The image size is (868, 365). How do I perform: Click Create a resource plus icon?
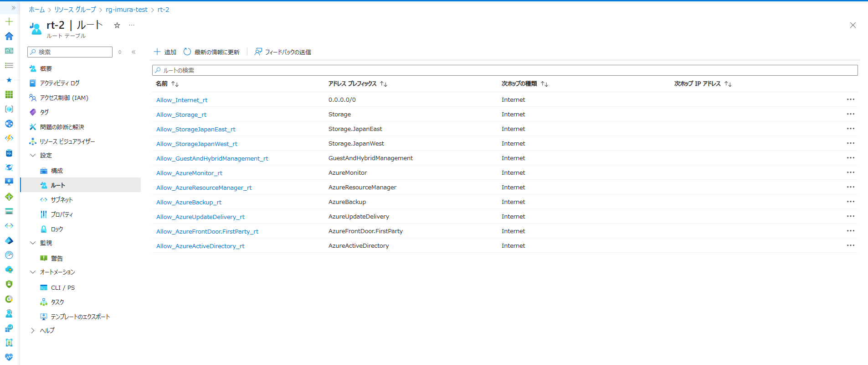[x=9, y=21]
